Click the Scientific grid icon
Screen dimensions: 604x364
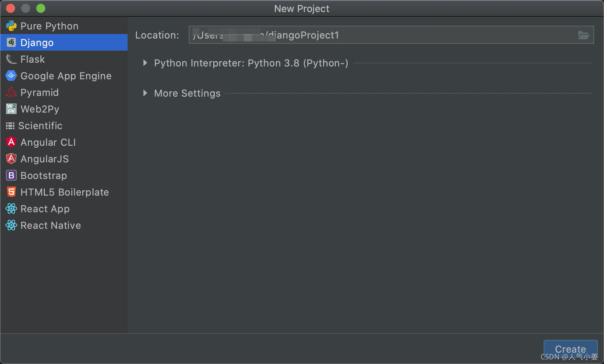10,126
